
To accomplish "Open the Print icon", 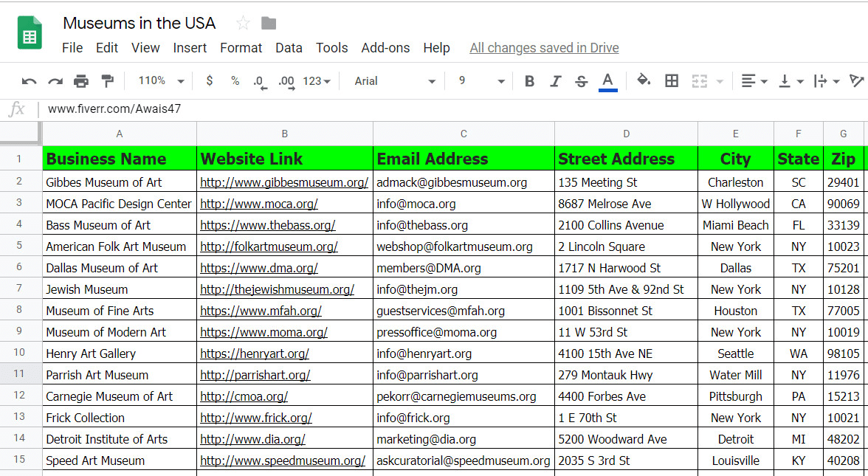I will coord(80,80).
